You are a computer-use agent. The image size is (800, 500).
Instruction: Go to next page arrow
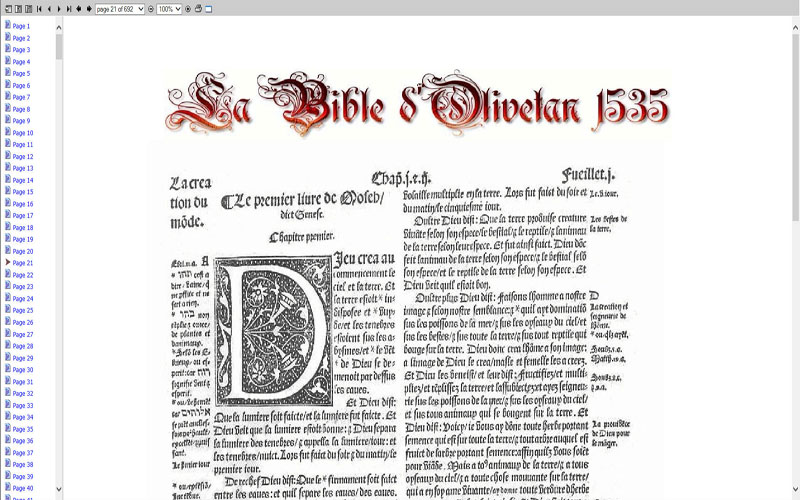[x=59, y=9]
